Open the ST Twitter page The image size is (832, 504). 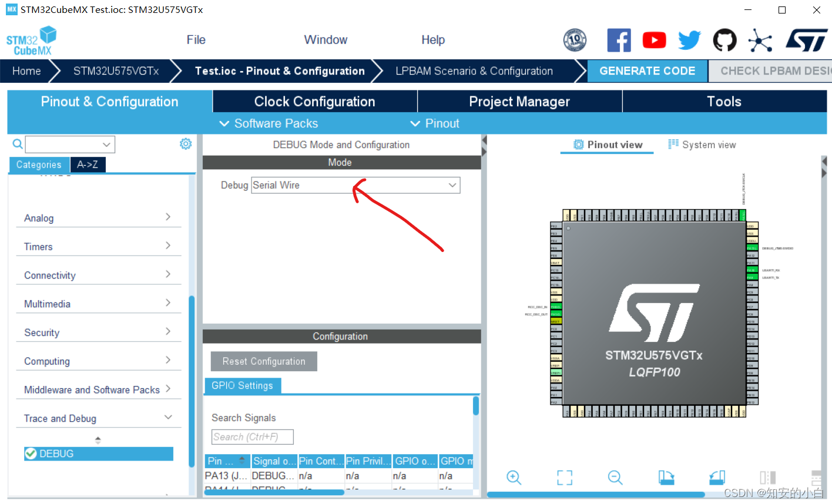689,40
